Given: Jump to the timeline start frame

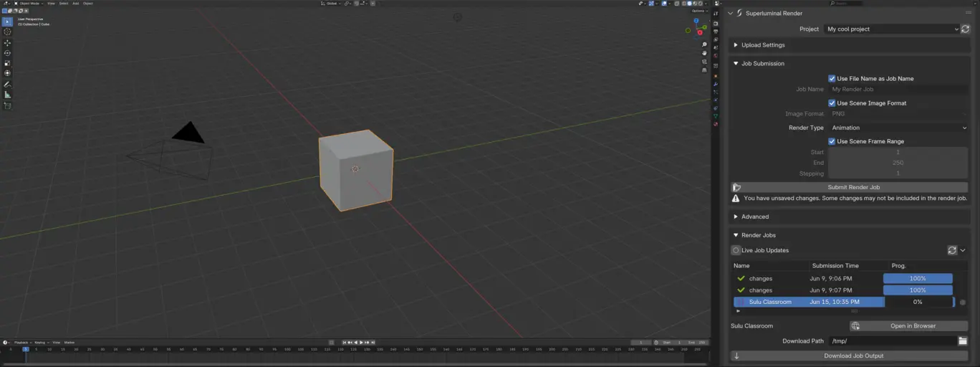Looking at the screenshot, I should [345, 343].
